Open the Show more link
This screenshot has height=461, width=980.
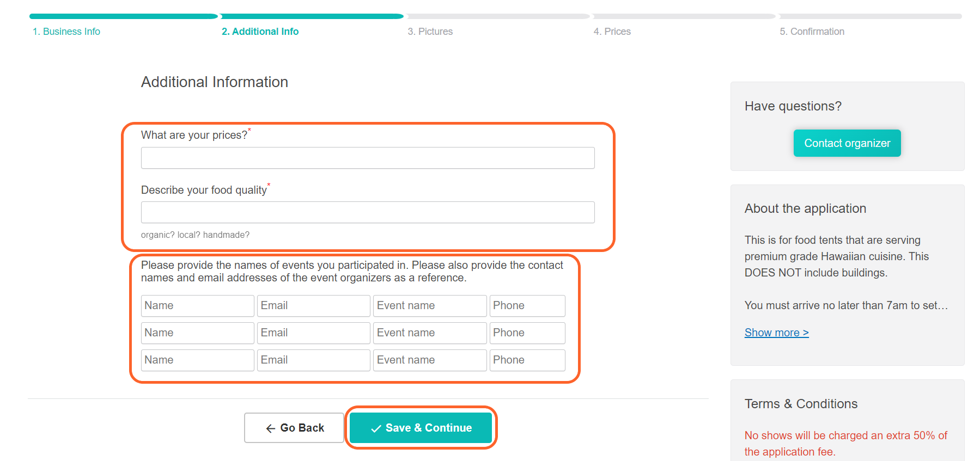click(x=776, y=332)
